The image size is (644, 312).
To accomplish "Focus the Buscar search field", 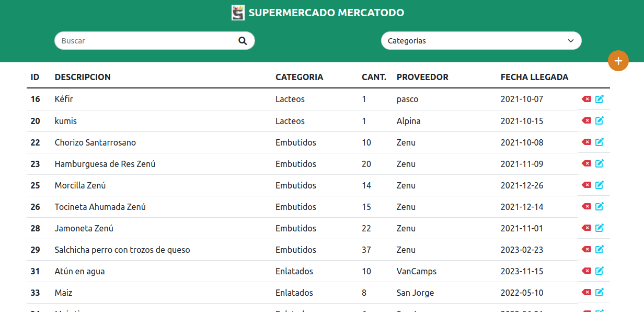I will pyautogui.click(x=146, y=41).
